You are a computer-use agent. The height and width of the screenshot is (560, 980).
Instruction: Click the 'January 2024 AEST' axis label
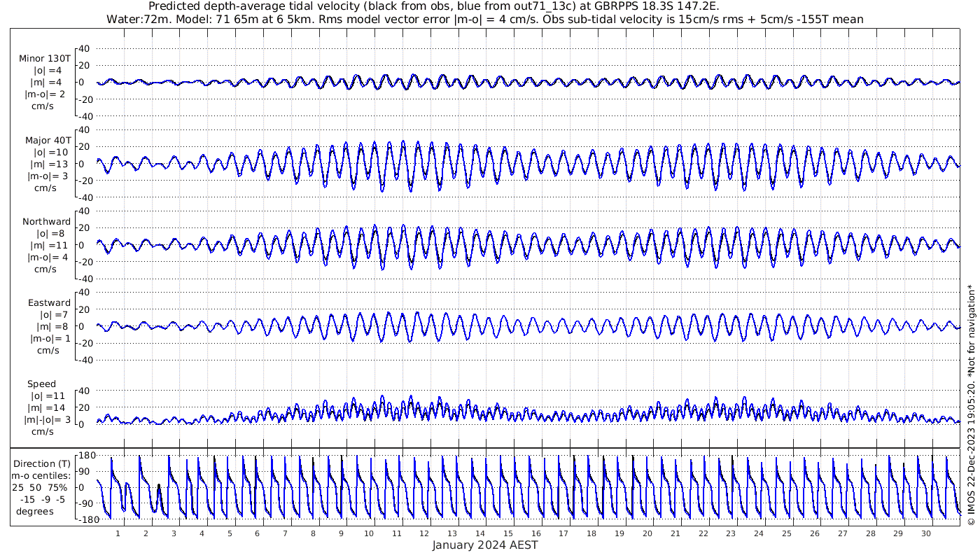click(x=485, y=545)
